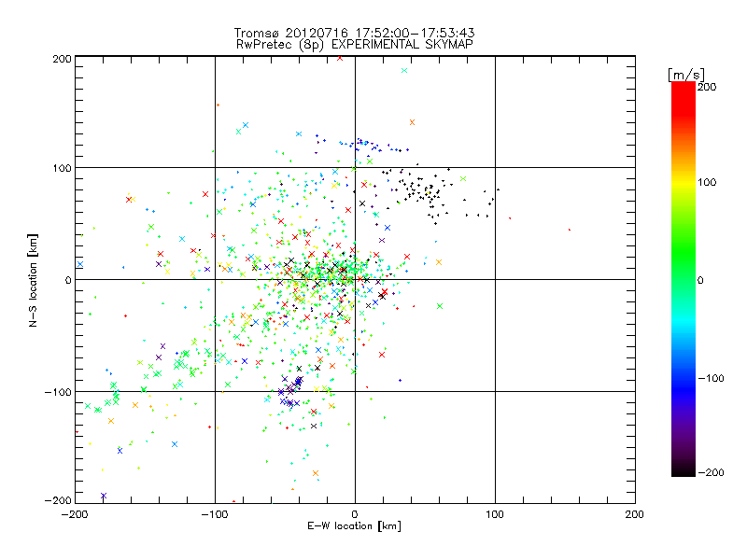Click the y-axis tick label "100"

62,168
